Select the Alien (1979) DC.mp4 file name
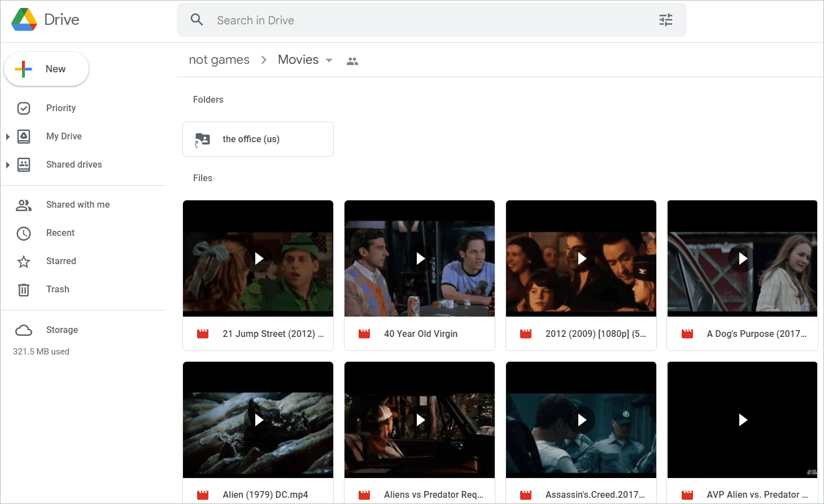The width and height of the screenshot is (824, 504). [x=265, y=495]
